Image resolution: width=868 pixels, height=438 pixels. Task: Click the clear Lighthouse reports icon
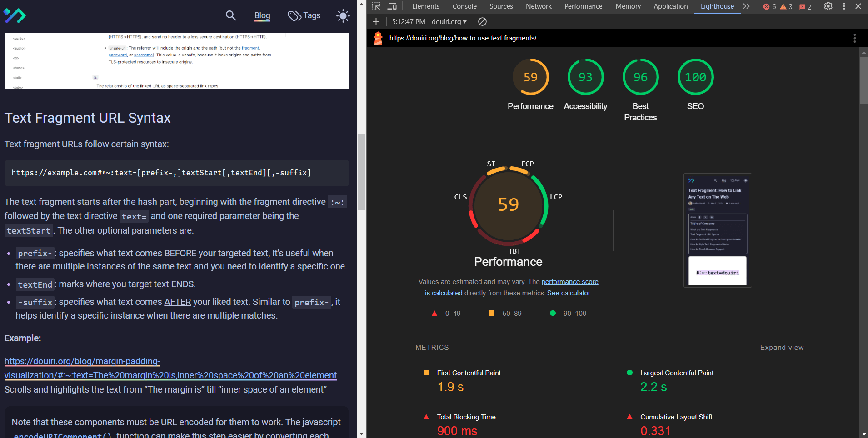point(482,21)
